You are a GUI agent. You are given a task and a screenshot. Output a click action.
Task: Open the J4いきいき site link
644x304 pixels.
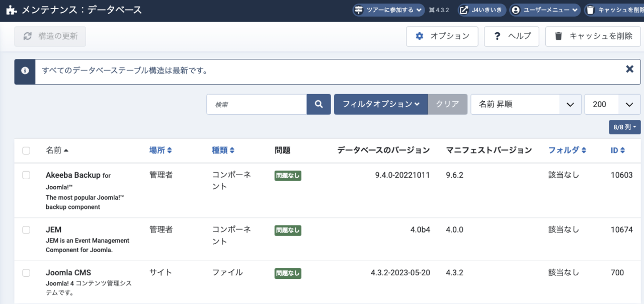[481, 10]
